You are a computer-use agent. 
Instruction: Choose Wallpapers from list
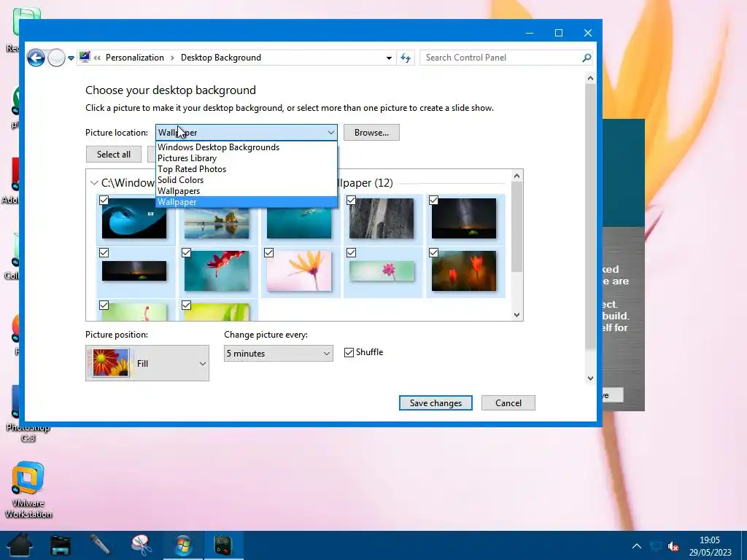[x=247, y=191]
